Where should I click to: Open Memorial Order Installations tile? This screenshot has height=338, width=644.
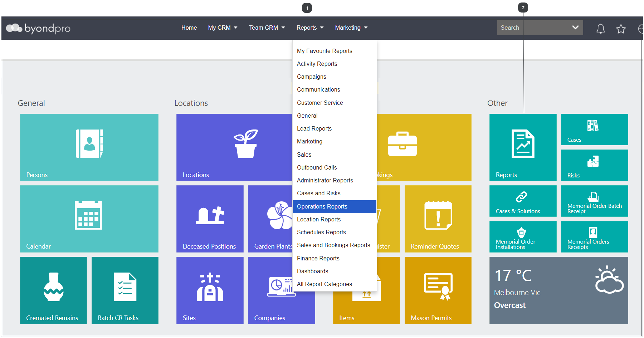pos(523,236)
